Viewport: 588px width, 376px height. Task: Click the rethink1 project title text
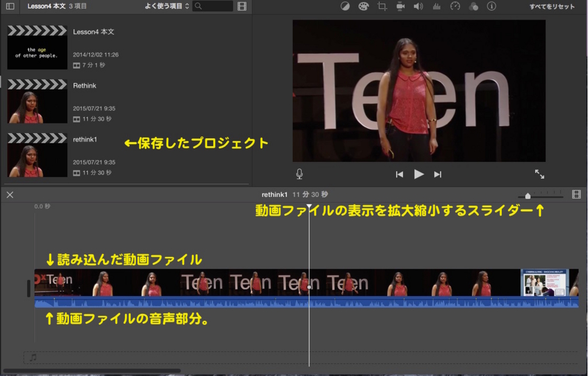point(85,139)
